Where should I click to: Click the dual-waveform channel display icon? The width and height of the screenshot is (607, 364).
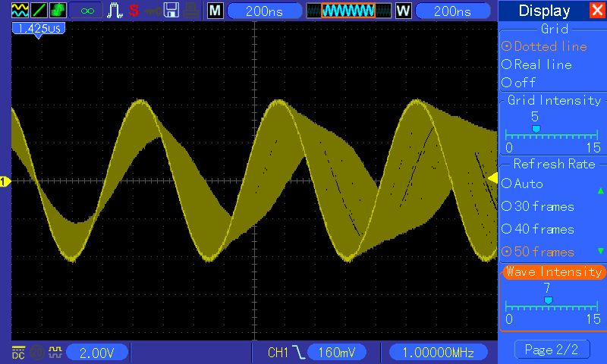pyautogui.click(x=20, y=10)
